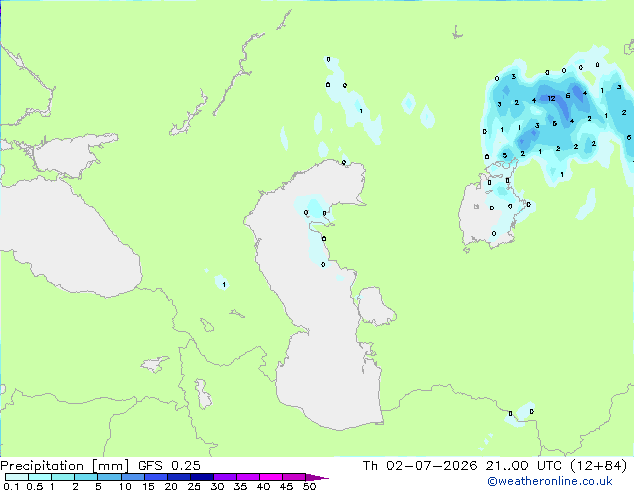Click the 'Precipitation [mm]' title text
Screen dimensions: 634x490
point(64,466)
